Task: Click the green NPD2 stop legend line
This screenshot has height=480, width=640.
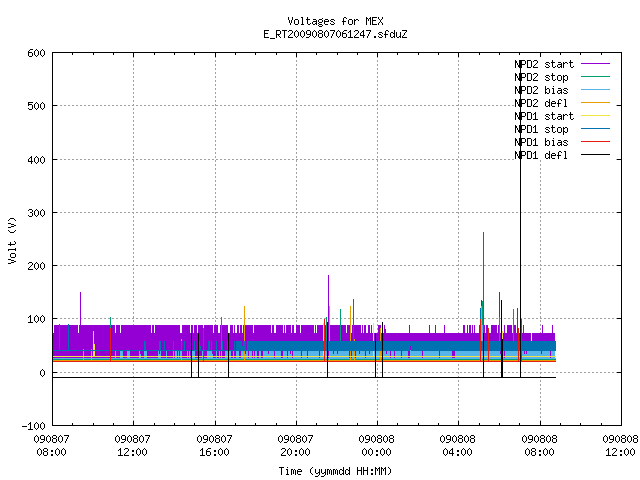Action: (595, 77)
